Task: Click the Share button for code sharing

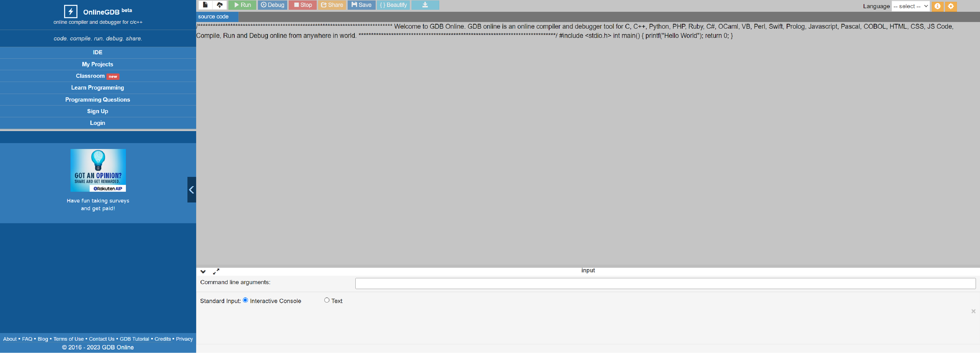Action: [x=331, y=5]
